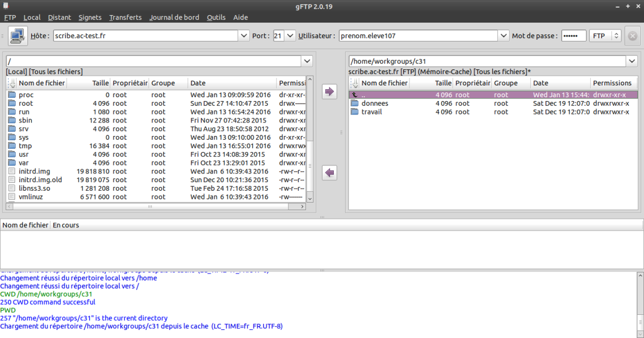
Task: Click the computer connect icon beside Hôte
Action: [x=18, y=36]
